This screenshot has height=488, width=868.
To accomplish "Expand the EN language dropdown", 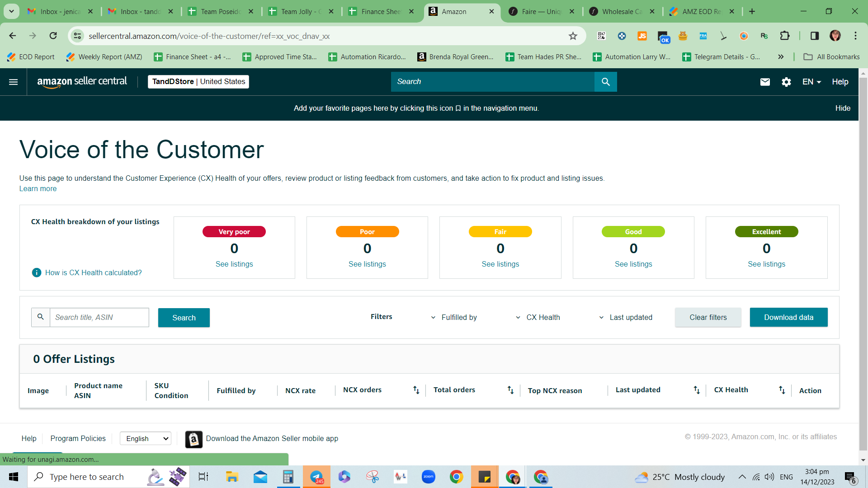I will 811,82.
